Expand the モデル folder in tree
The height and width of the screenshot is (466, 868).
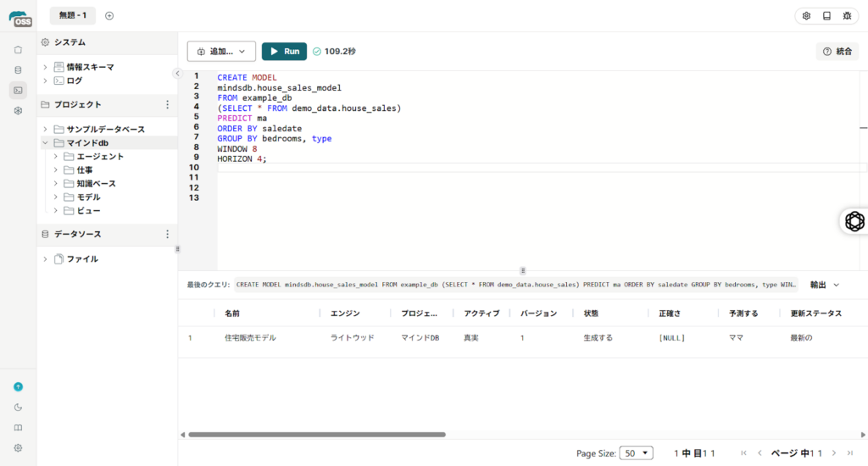pos(56,197)
